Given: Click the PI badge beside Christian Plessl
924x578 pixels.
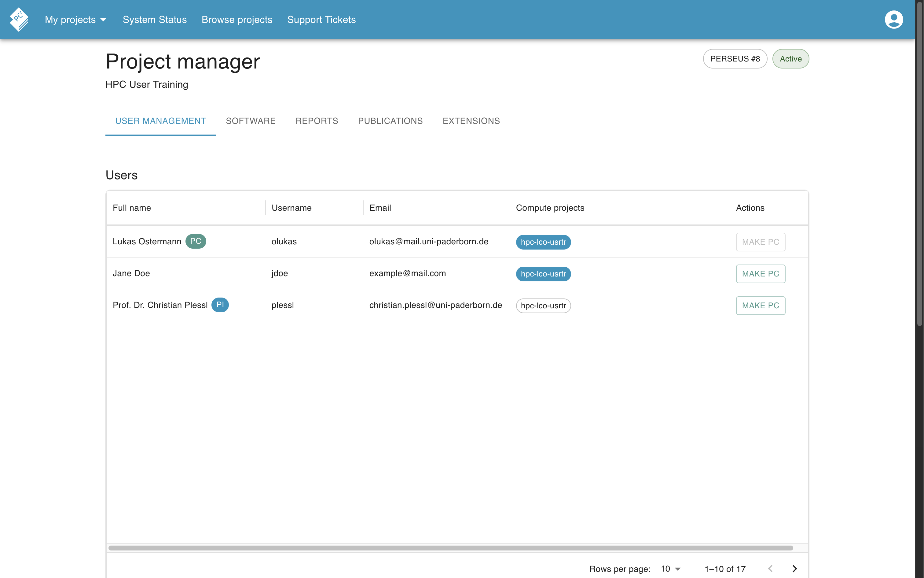Looking at the screenshot, I should [220, 305].
